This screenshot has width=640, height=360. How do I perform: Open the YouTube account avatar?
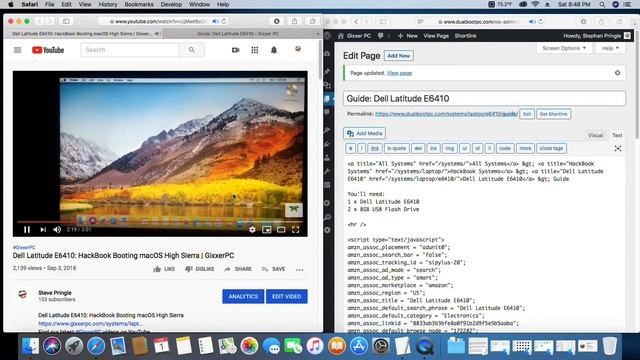click(298, 49)
